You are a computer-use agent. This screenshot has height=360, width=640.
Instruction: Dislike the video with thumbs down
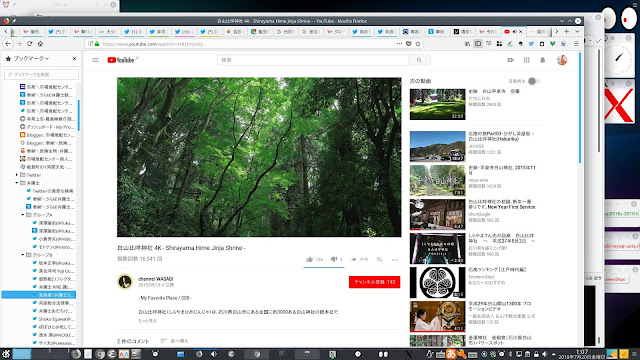334,259
